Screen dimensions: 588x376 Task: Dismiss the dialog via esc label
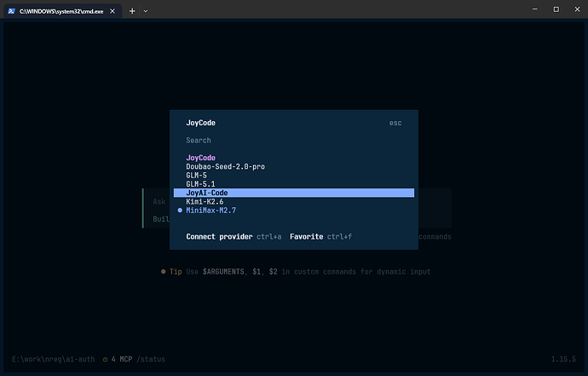[395, 123]
